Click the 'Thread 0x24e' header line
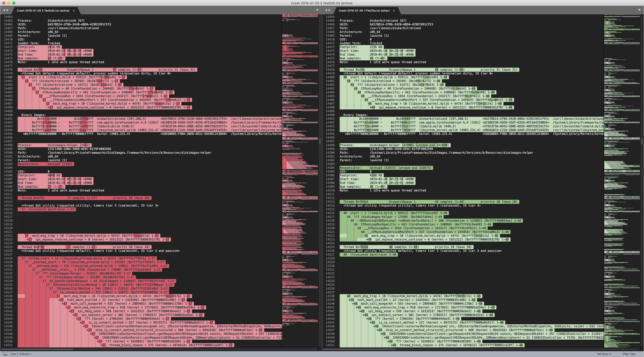Screen dimensions: 644x357 click(x=429, y=70)
